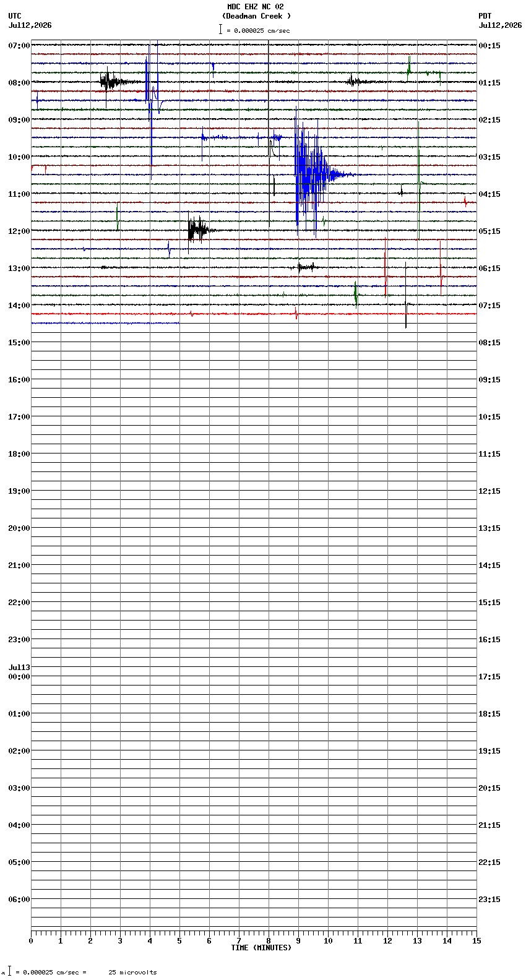Click the 02:15 PDT row label
The height and width of the screenshot is (980, 526).
(489, 120)
